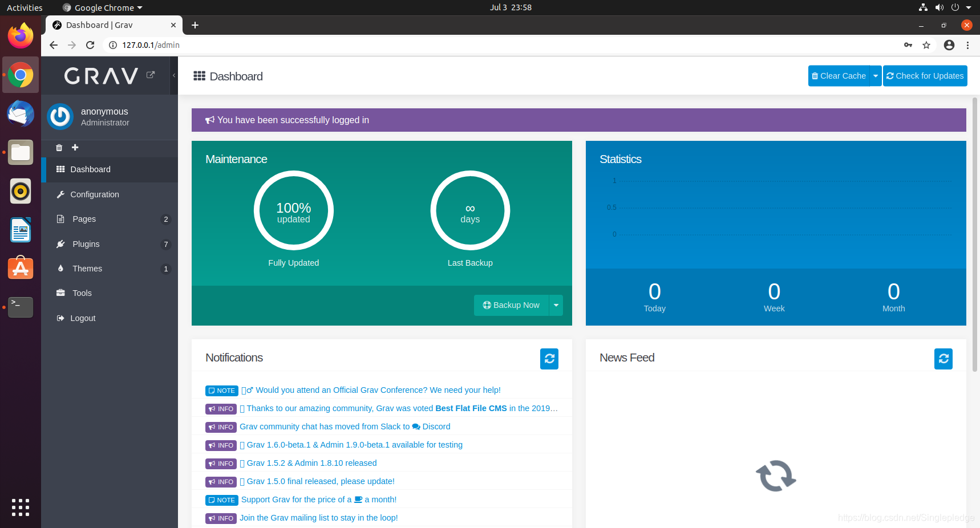This screenshot has width=980, height=528.
Task: Open the Grav site external link icon
Action: click(x=151, y=75)
